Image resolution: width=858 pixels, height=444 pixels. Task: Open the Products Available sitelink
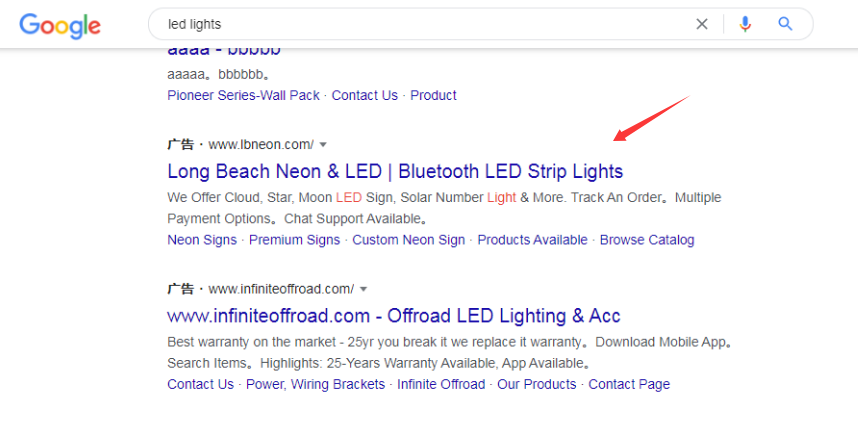coord(532,240)
